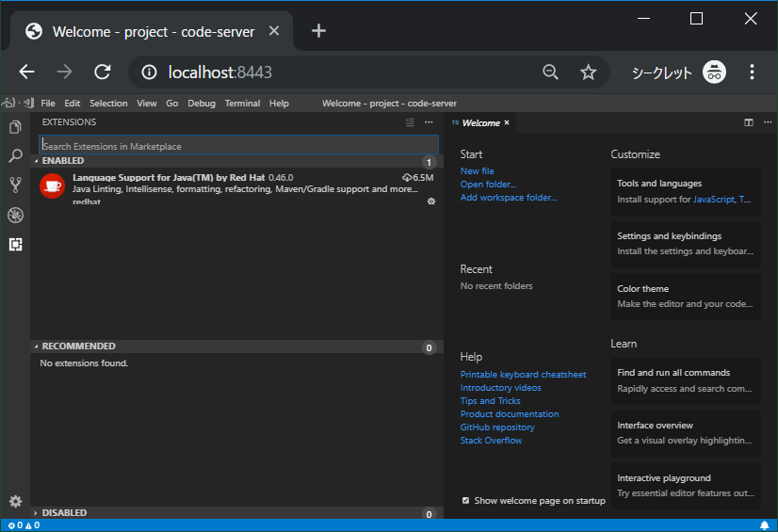Open the incognito profile icon
This screenshot has width=778, height=532.
714,73
